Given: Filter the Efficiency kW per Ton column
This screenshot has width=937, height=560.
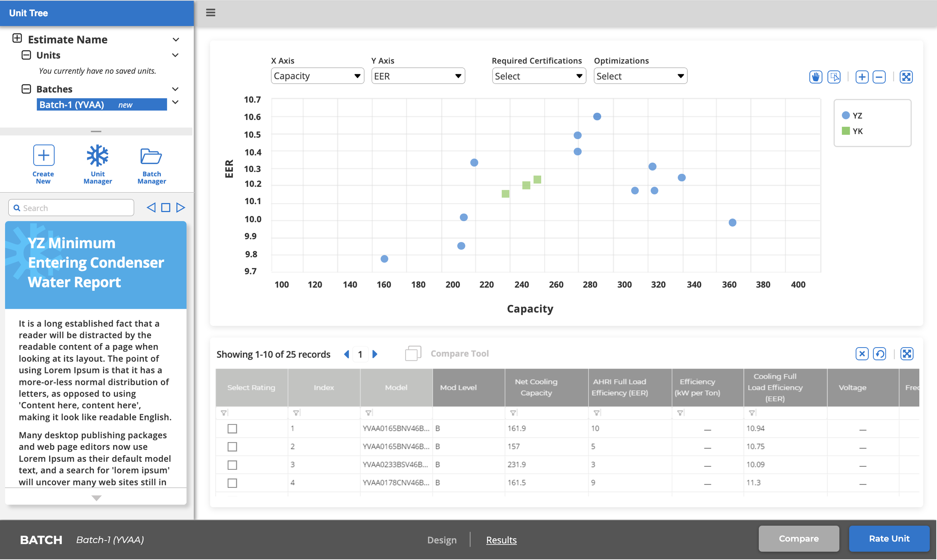Looking at the screenshot, I should [680, 413].
